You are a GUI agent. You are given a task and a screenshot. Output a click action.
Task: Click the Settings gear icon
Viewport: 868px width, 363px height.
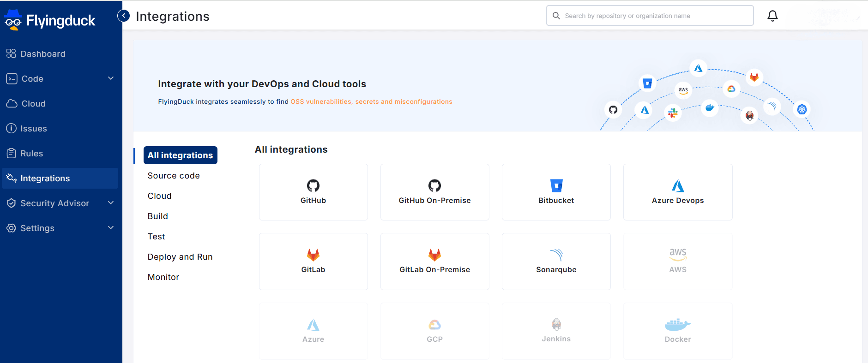(11, 228)
